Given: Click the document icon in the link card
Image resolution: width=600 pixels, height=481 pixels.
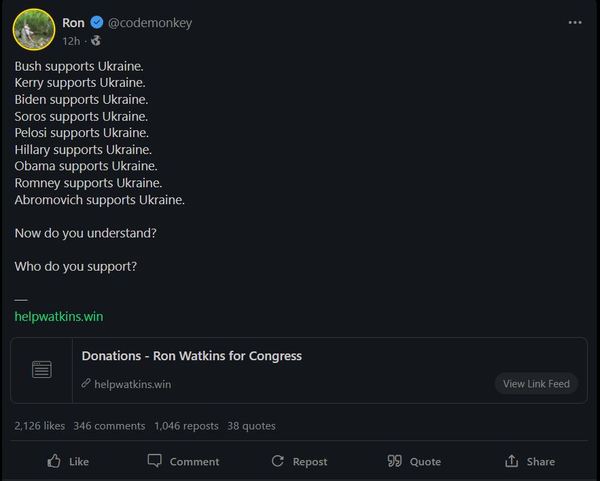Looking at the screenshot, I should [x=42, y=370].
